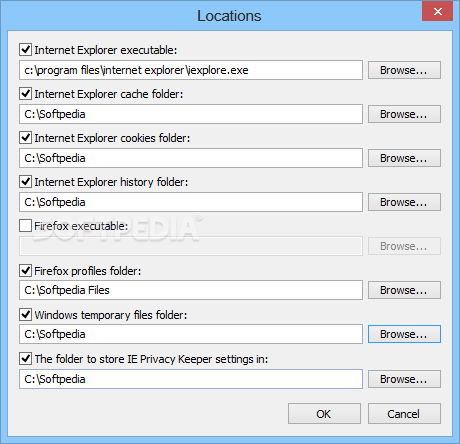Browse for Windows temporary files folder
460x444 pixels.
click(x=404, y=334)
